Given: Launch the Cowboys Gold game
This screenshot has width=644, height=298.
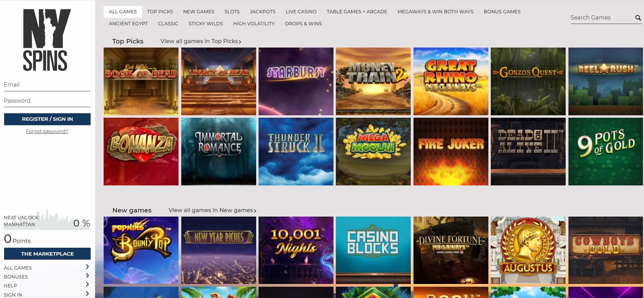Looking at the screenshot, I should pyautogui.click(x=606, y=250).
